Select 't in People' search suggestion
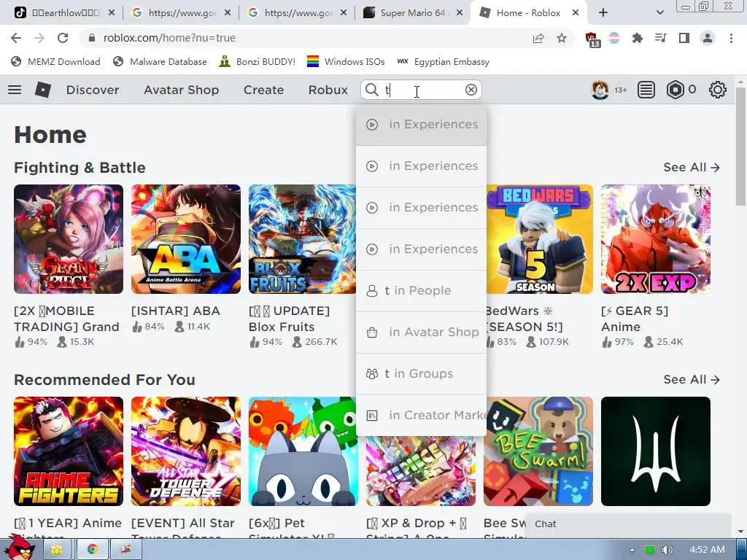Viewport: 747px width, 560px height. (421, 290)
